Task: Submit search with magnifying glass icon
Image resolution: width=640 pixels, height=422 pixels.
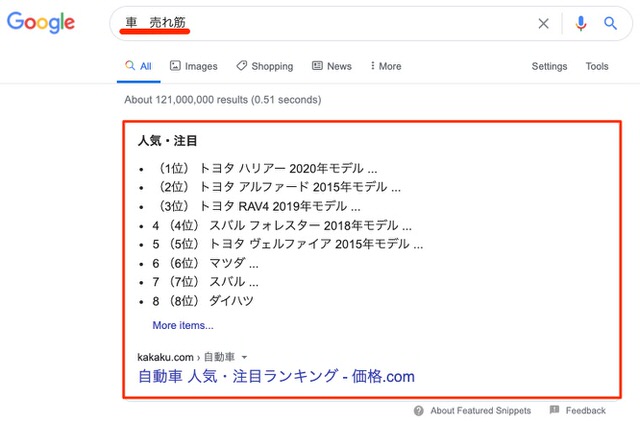Action: pos(610,23)
